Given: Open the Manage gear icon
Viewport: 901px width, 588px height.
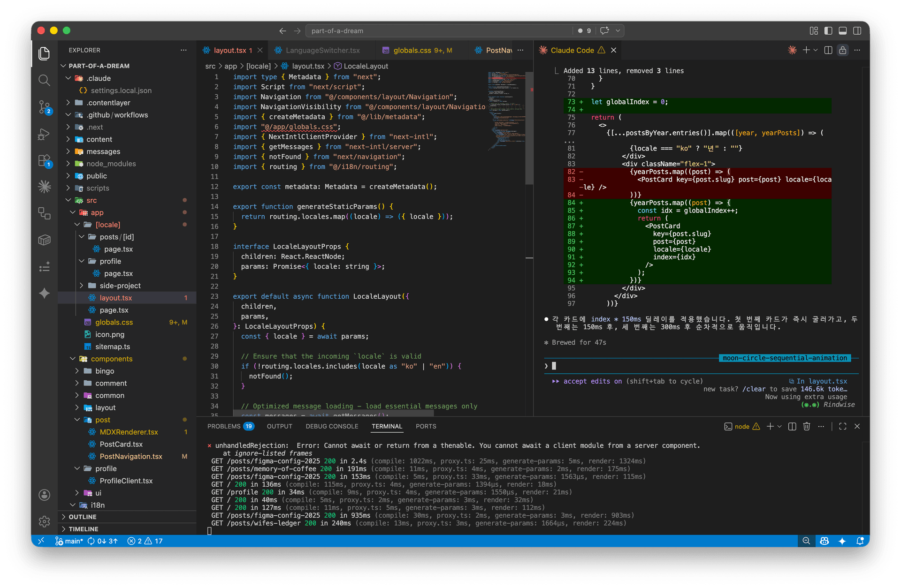Looking at the screenshot, I should click(44, 521).
